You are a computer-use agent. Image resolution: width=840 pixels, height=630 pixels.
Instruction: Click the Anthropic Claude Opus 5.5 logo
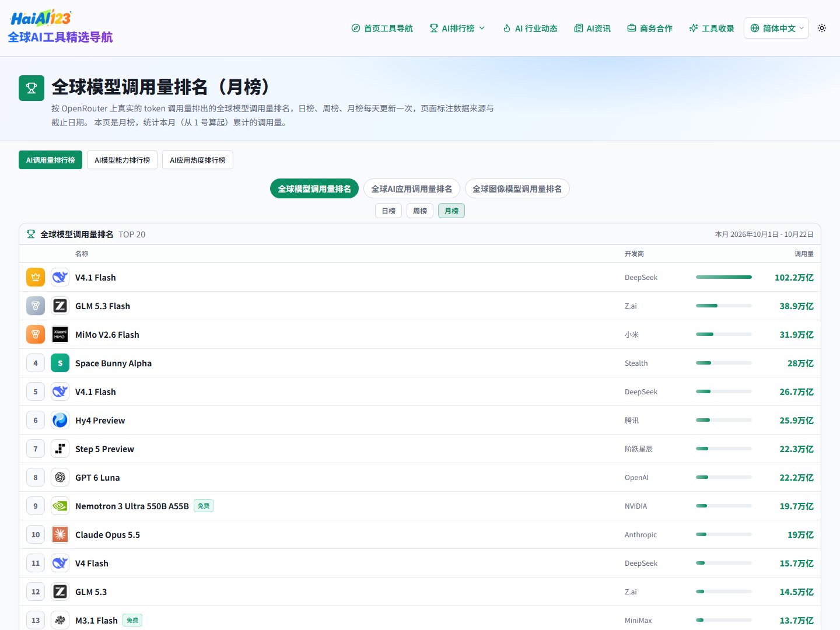pyautogui.click(x=60, y=534)
